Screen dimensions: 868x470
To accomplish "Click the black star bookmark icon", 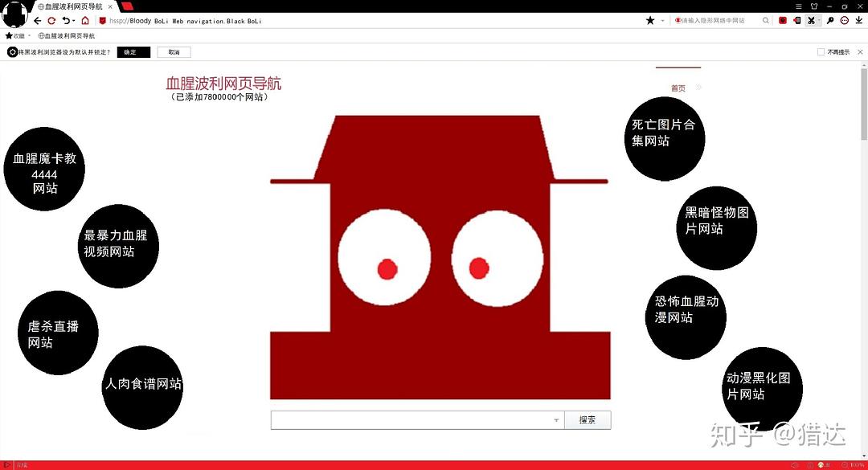I will 650,21.
